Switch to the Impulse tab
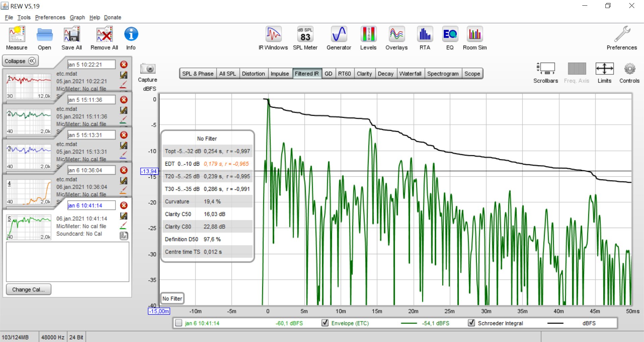Viewport: 644px width, 342px height. 280,74
